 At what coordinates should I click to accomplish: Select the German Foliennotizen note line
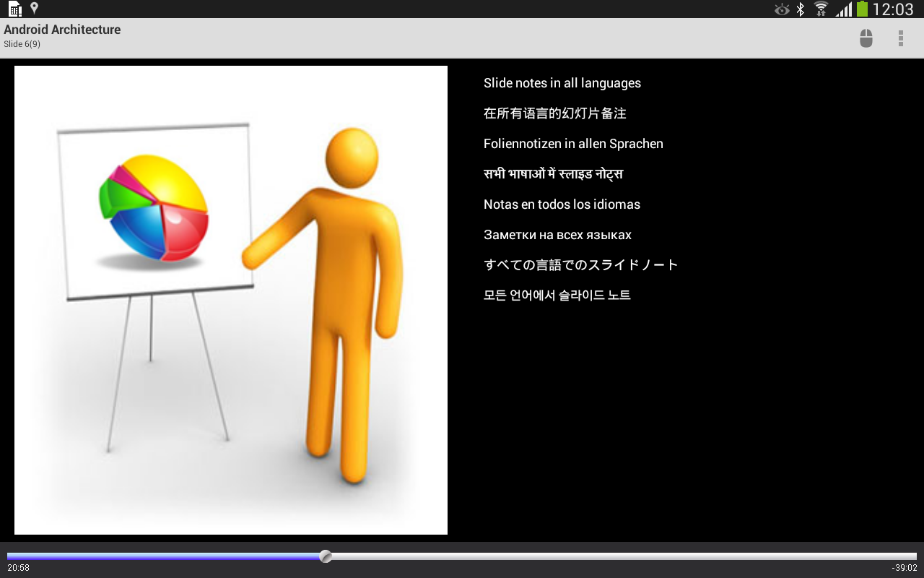coord(573,143)
